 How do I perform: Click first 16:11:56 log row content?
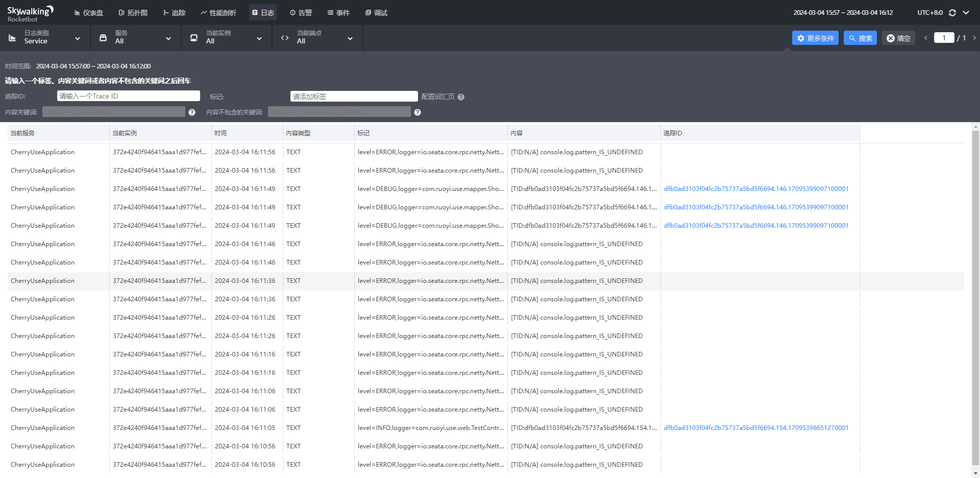[x=577, y=152]
